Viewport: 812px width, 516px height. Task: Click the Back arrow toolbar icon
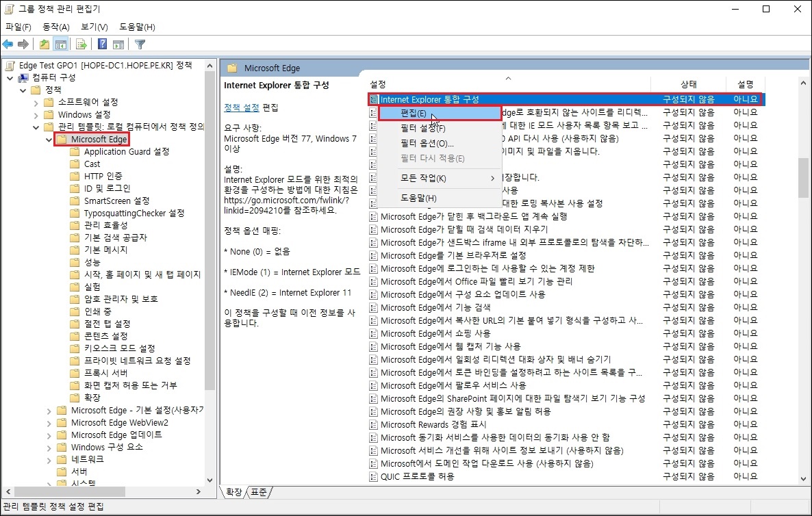tap(8, 44)
